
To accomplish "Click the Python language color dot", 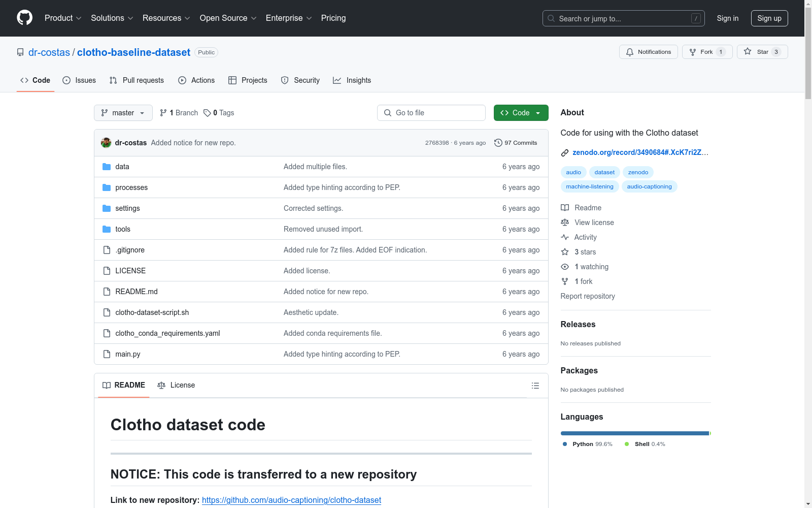I will [x=565, y=444].
